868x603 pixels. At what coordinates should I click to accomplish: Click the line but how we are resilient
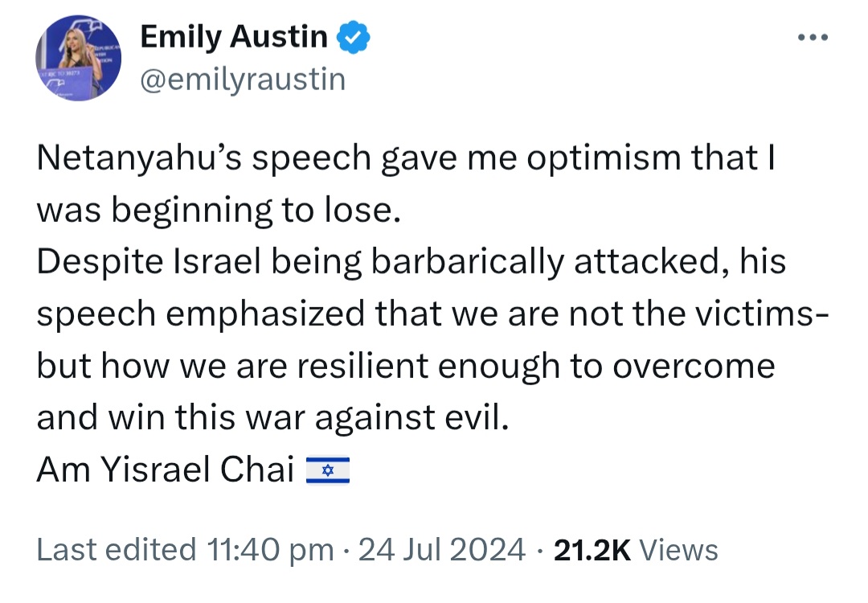point(406,366)
